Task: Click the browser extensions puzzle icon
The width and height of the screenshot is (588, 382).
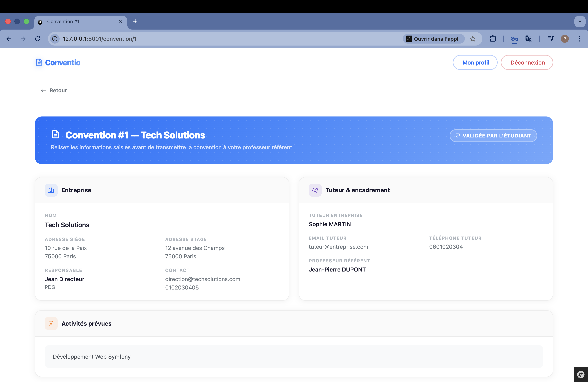Action: coord(493,39)
